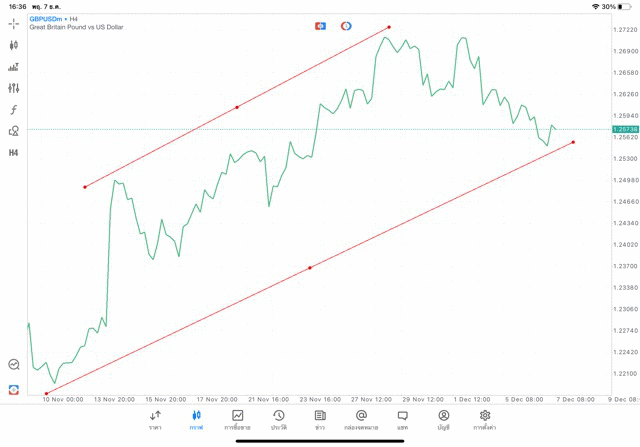Open the บัญชี account tab

point(443,419)
